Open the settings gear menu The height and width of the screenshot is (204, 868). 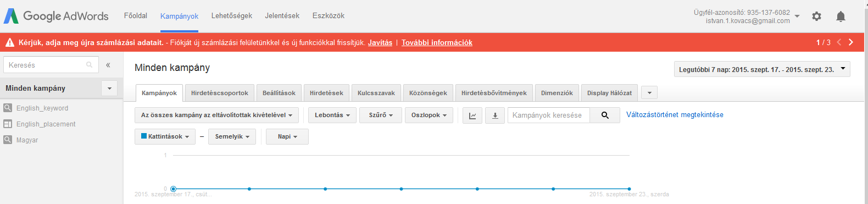[816, 16]
